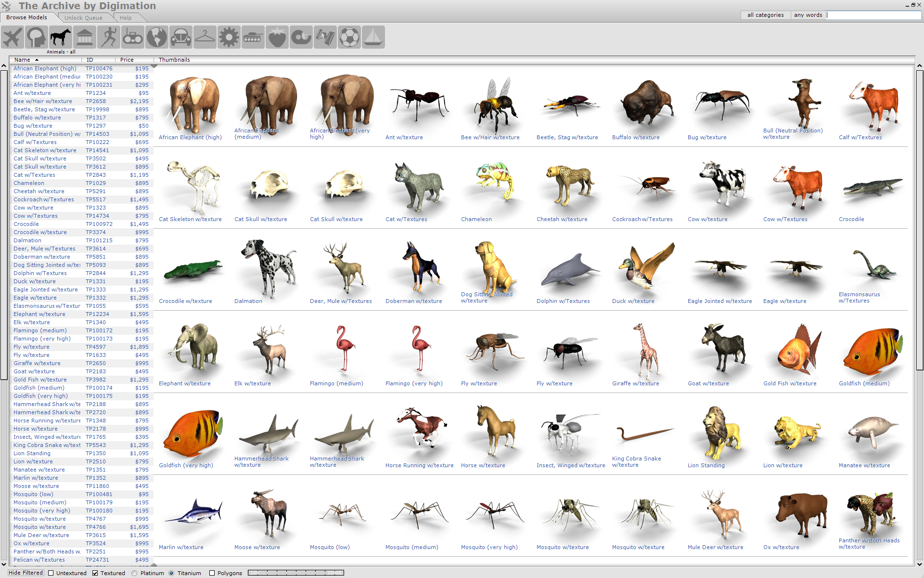Select the horse Animals category icon
Screen dimensions: 924x578
(61, 37)
